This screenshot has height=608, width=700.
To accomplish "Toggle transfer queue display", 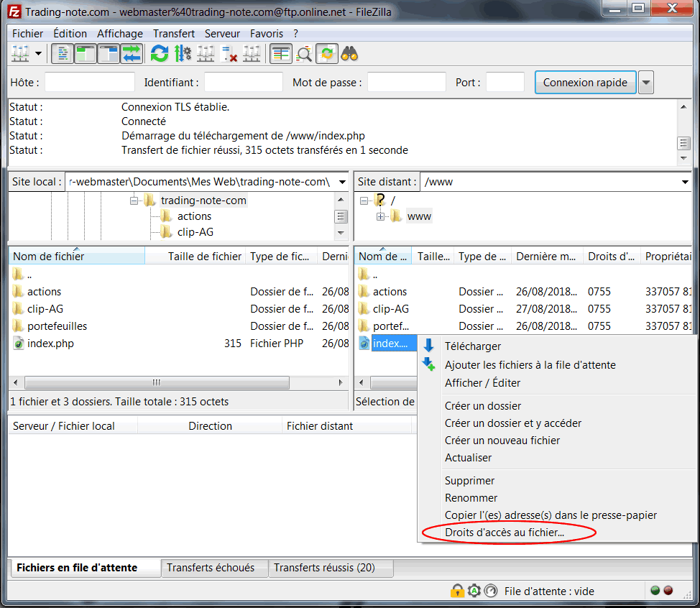I will (x=132, y=54).
